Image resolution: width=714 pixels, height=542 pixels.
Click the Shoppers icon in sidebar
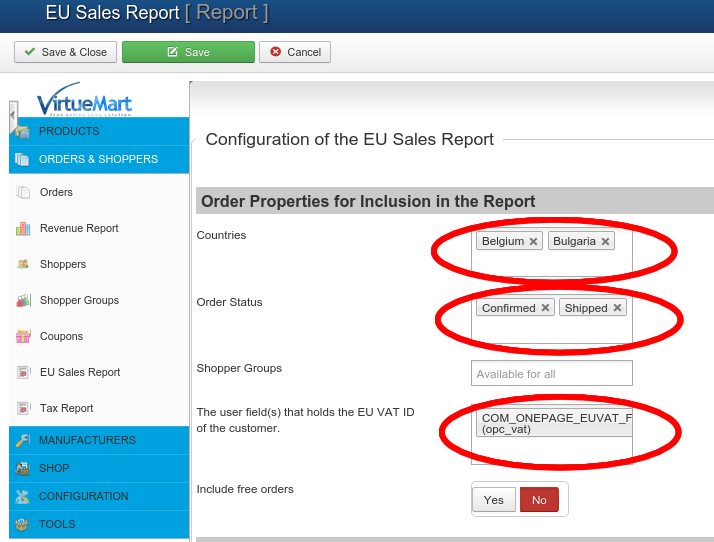pyautogui.click(x=23, y=265)
